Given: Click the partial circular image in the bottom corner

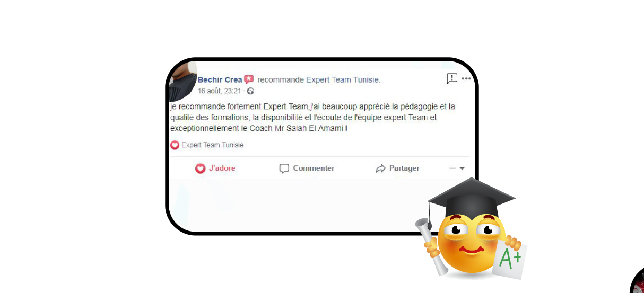Looking at the screenshot, I should tap(637, 281).
